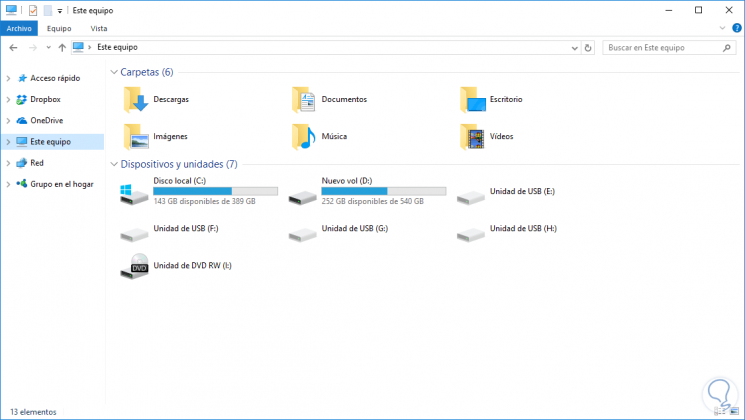Open Customize Quick Access Toolbar dropdown

point(60,10)
